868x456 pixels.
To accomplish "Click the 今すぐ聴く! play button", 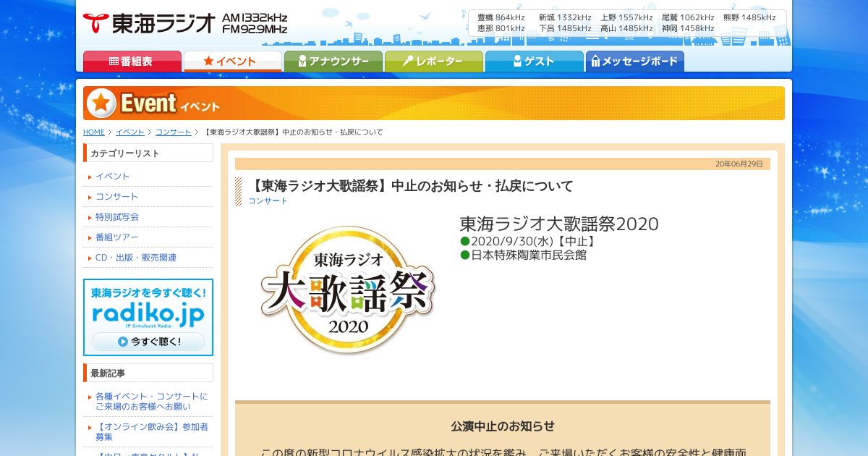I will click(148, 342).
